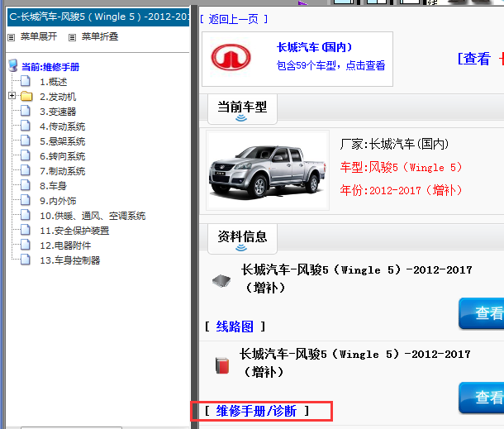This screenshot has height=429, width=504.
Task: Click the page icon beside 12.电器附件
Action: pyautogui.click(x=26, y=245)
